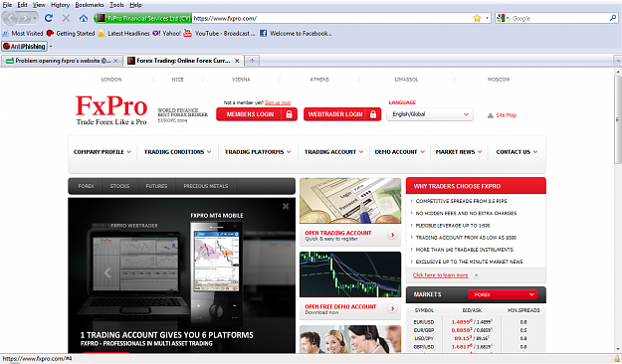Click the FxPro logo
The height and width of the screenshot is (364, 622).
[x=111, y=109]
